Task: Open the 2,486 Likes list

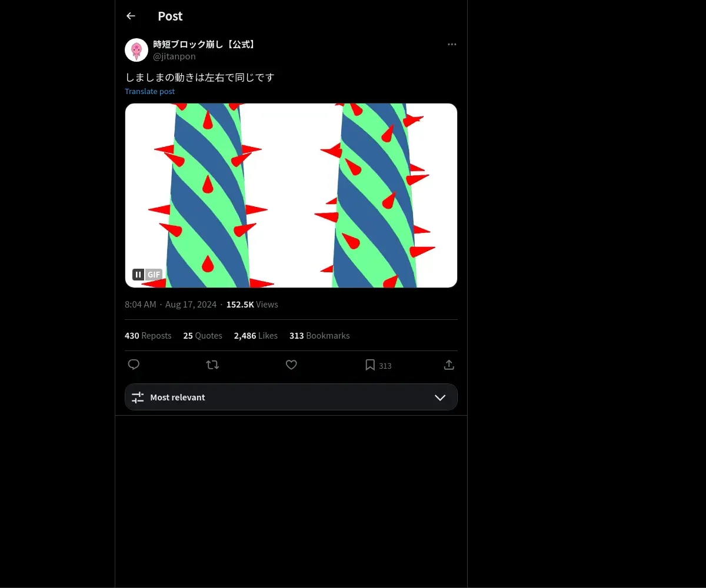Action: pyautogui.click(x=256, y=336)
